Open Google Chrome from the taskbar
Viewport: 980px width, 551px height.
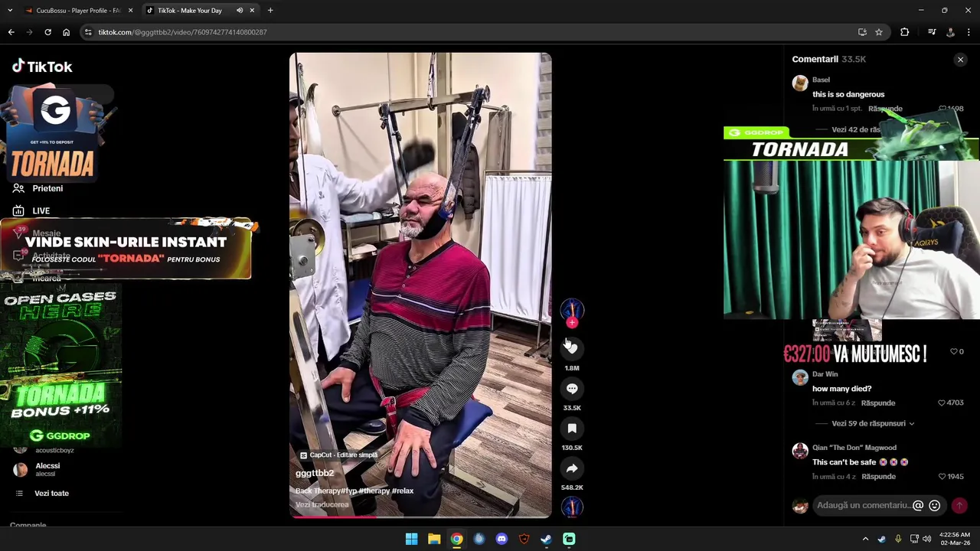[x=456, y=540]
